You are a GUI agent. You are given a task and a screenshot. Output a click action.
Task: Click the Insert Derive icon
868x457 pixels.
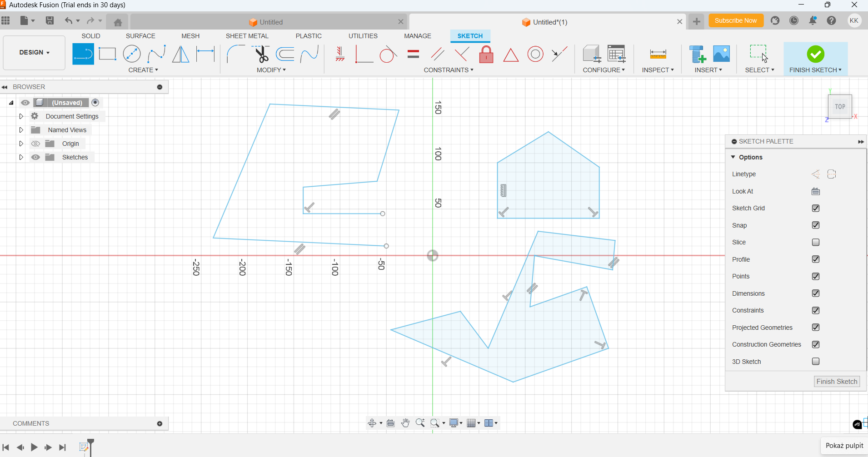698,54
